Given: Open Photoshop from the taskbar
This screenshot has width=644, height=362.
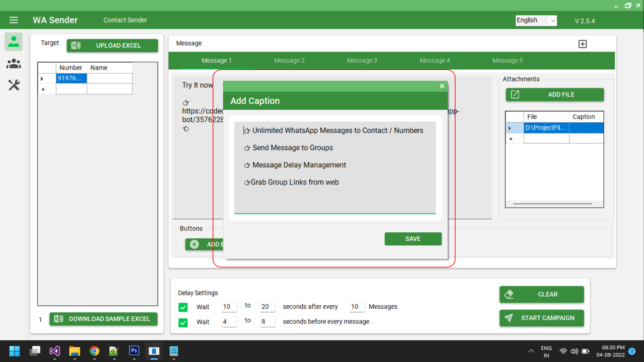Looking at the screenshot, I should click(x=134, y=351).
